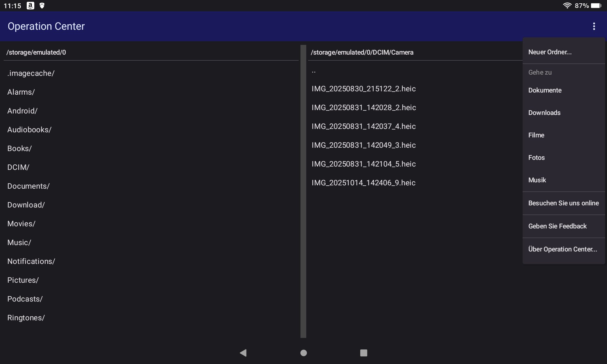
Task: Tap the three-dot overflow menu icon
Action: coord(594,26)
